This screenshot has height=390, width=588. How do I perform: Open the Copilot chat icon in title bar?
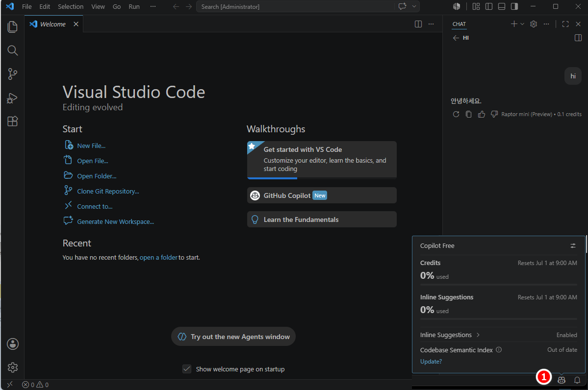(x=402, y=6)
